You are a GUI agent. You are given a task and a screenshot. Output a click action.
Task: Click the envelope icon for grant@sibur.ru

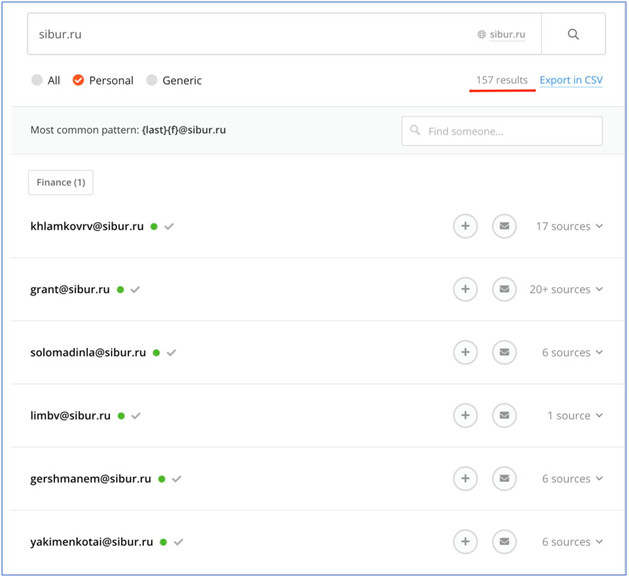pyautogui.click(x=505, y=290)
